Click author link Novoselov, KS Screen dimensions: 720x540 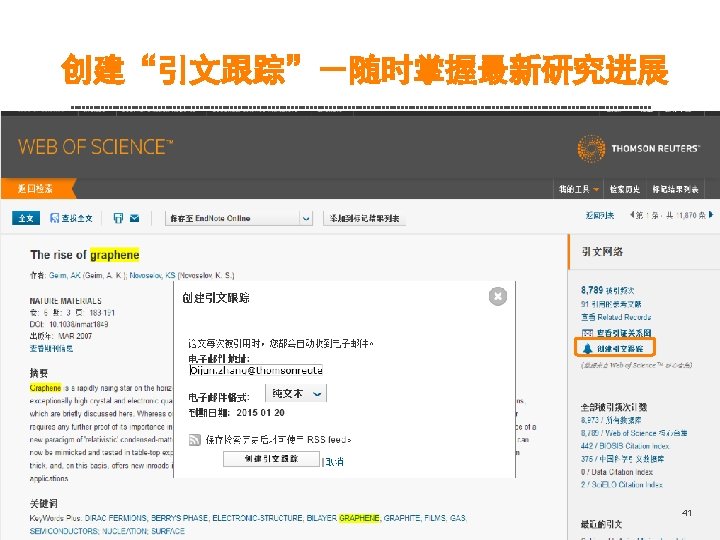point(152,275)
